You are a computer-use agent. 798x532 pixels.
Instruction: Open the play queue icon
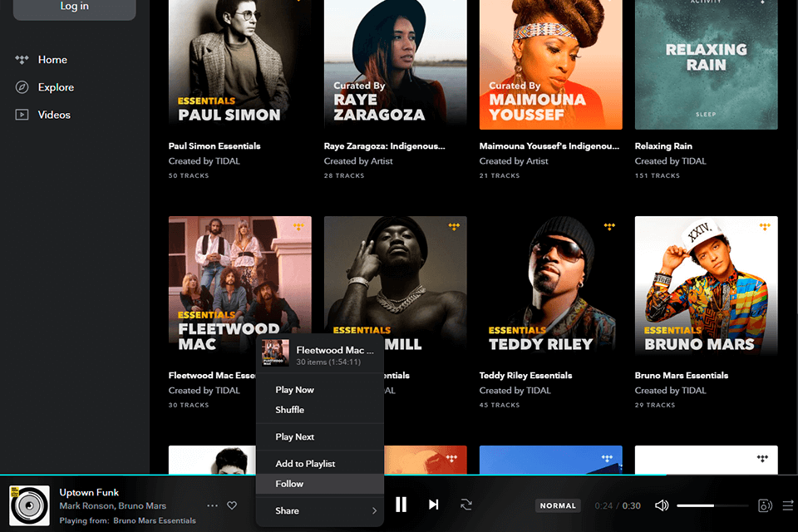(786, 504)
